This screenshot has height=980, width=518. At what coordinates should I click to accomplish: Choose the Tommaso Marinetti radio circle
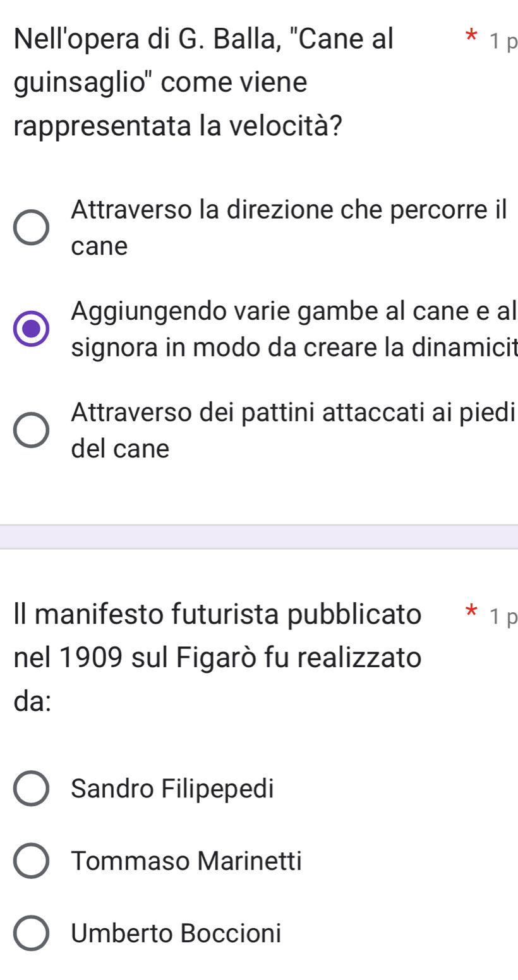[32, 861]
